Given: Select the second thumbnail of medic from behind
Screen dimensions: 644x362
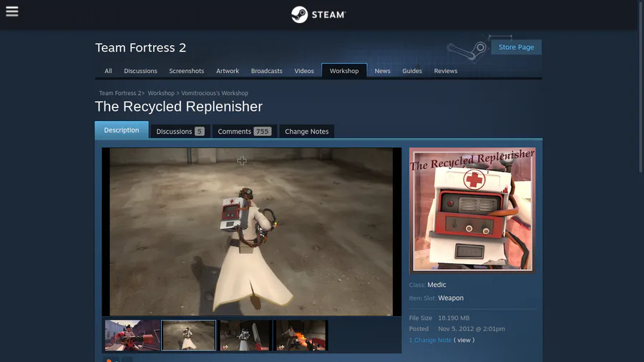Looking at the screenshot, I should [188, 336].
